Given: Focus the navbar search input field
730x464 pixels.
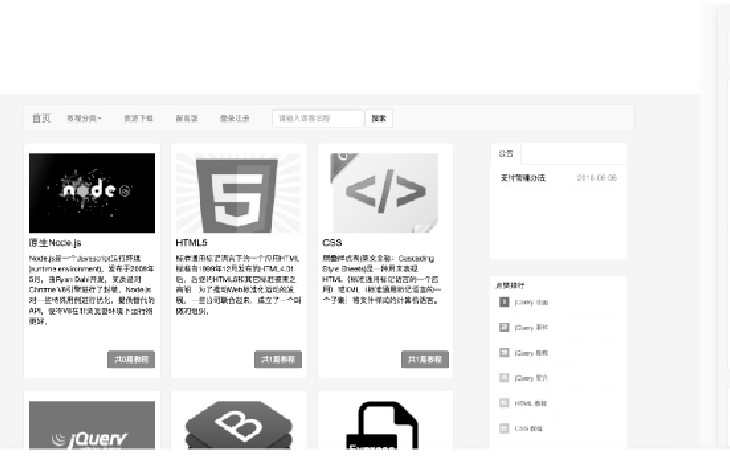Looking at the screenshot, I should (x=318, y=118).
